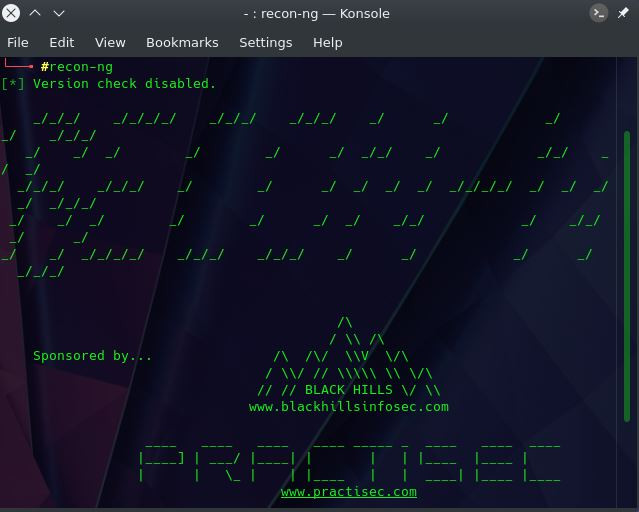Viewport: 639px width, 512px height.
Task: Click the www.blackhillsinfosec.com text
Action: pyautogui.click(x=349, y=407)
